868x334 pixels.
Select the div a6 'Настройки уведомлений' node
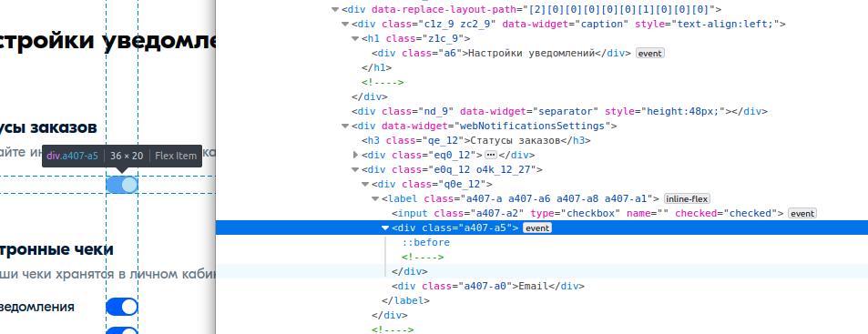[502, 54]
